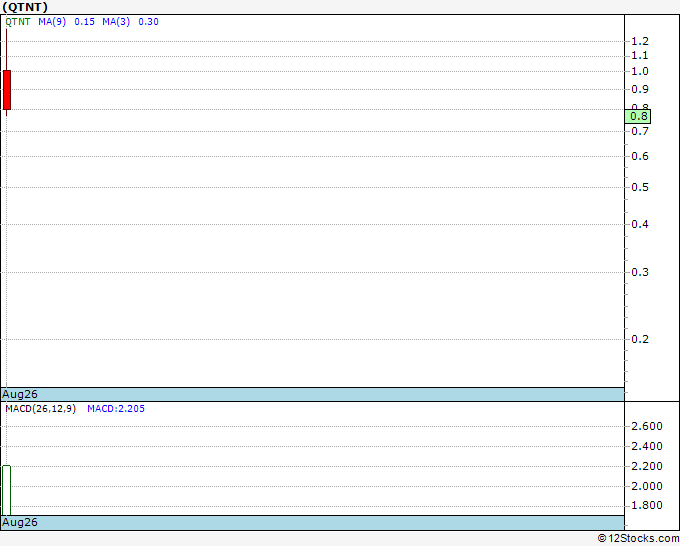Image resolution: width=680 pixels, height=546 pixels.
Task: Click the 0.6 price axis label
Action: pos(640,156)
